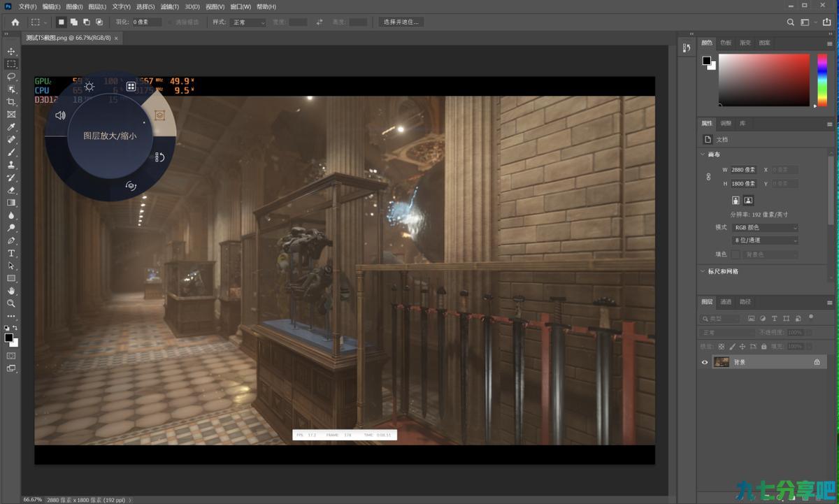This screenshot has height=504, width=839.
Task: Select the Eraser tool
Action: pyautogui.click(x=11, y=190)
